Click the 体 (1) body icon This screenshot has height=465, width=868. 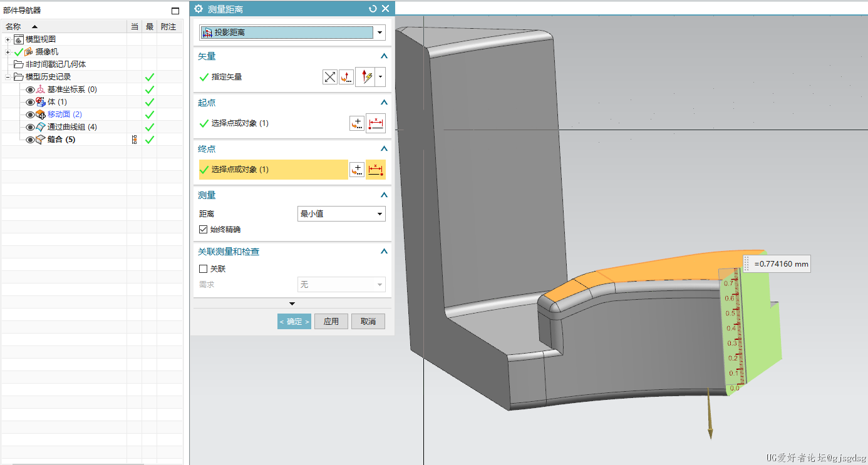[41, 102]
